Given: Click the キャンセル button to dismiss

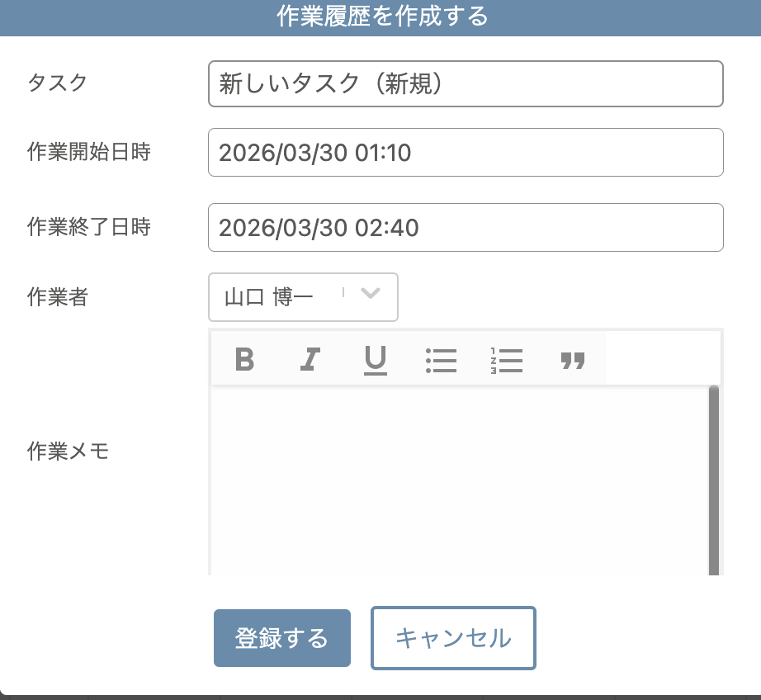Looking at the screenshot, I should 453,637.
